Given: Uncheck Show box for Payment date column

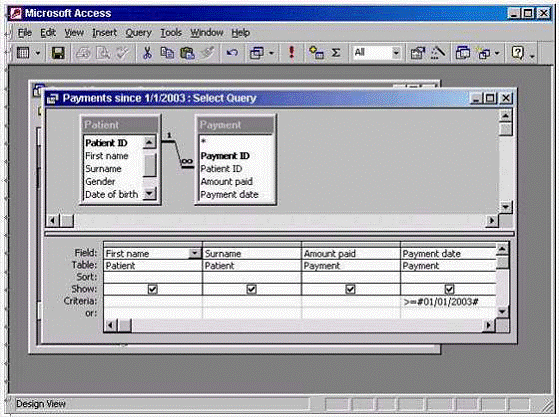Looking at the screenshot, I should click(x=449, y=289).
